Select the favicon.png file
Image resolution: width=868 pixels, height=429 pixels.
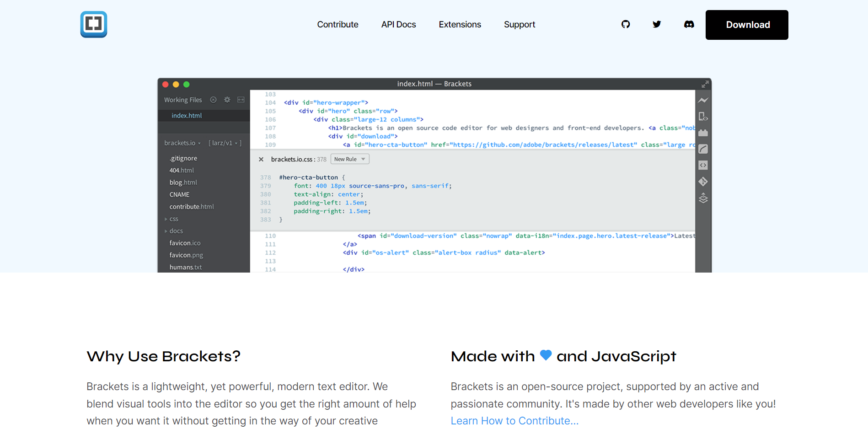(x=186, y=255)
